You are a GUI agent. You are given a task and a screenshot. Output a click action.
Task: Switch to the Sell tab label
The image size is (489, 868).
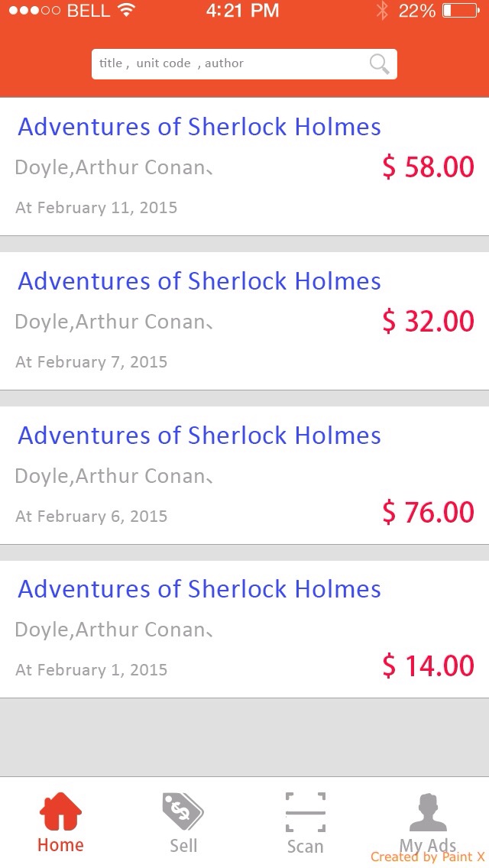(183, 846)
